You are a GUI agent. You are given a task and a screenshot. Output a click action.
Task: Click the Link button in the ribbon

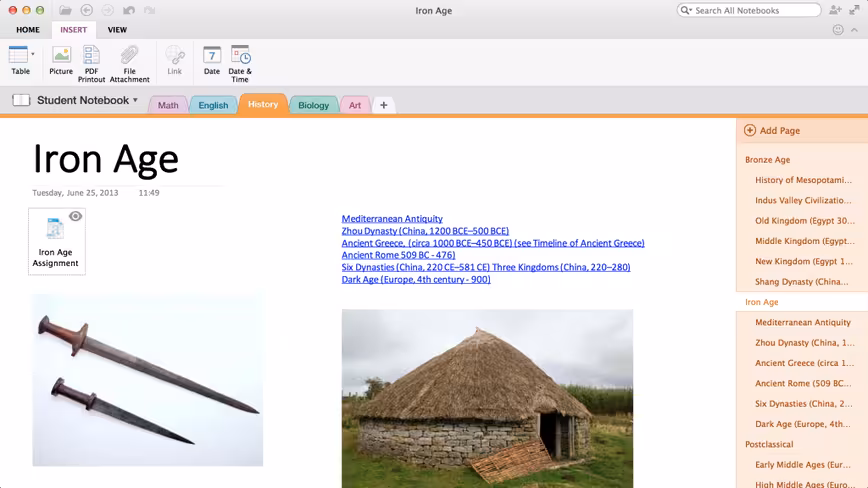pyautogui.click(x=174, y=60)
